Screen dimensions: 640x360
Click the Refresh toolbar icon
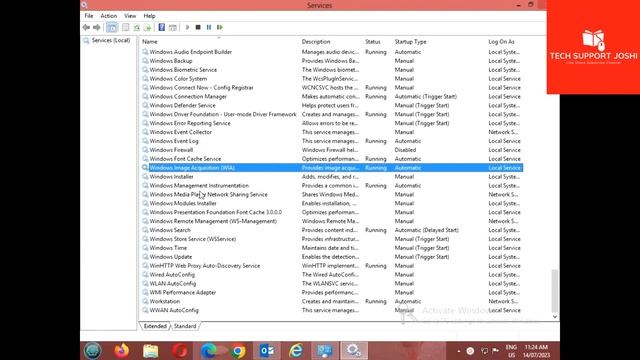pos(137,27)
